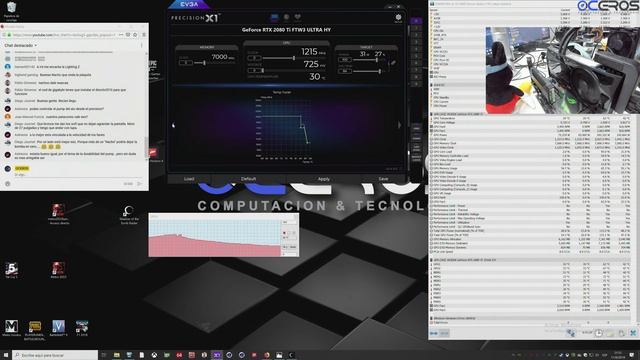
Task: Click the HWiNFO network icon in bottom toolbar
Action: tap(571, 333)
